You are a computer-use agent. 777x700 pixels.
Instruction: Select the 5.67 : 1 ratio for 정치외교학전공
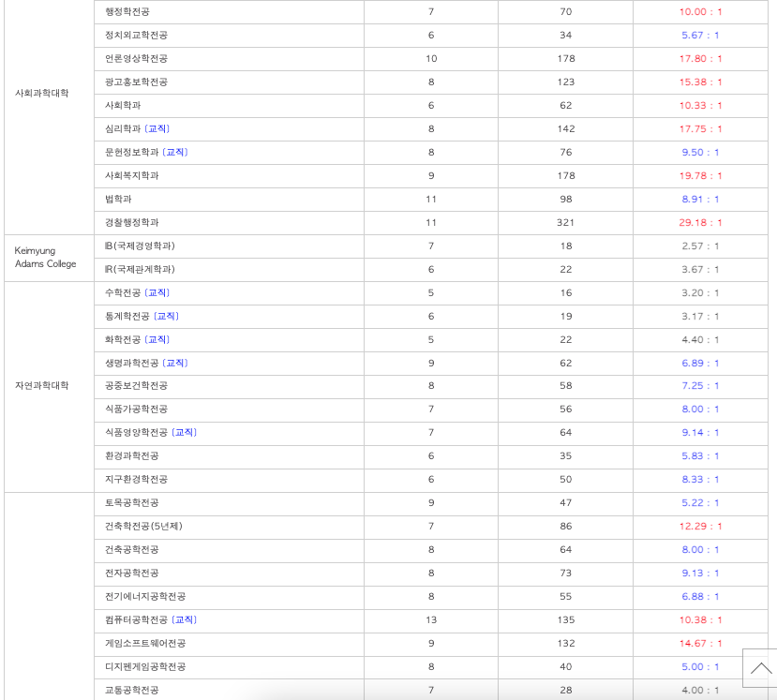700,36
